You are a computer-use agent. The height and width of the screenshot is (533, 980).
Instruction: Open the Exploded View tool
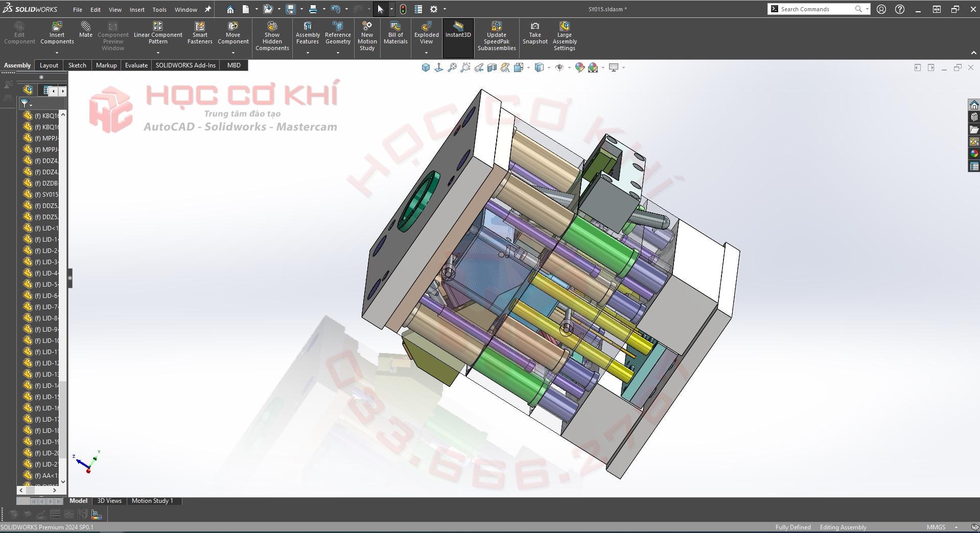tap(426, 33)
